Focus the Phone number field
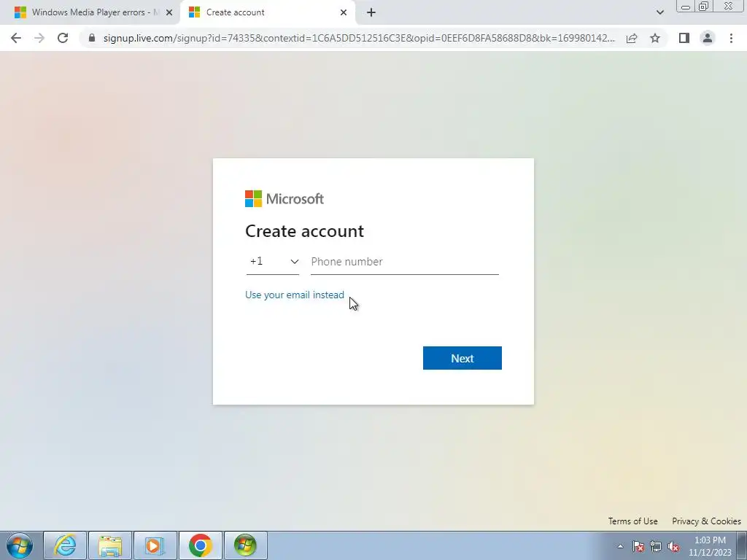This screenshot has width=747, height=560. click(404, 262)
